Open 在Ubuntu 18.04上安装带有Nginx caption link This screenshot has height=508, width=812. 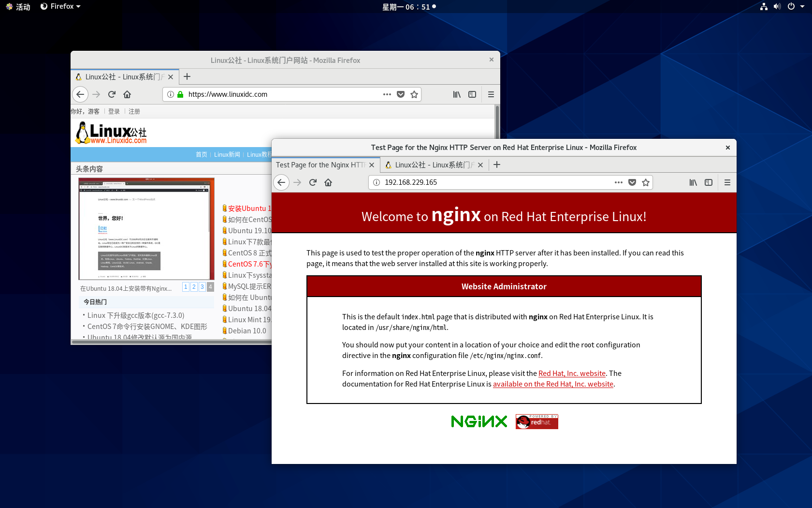coord(126,289)
